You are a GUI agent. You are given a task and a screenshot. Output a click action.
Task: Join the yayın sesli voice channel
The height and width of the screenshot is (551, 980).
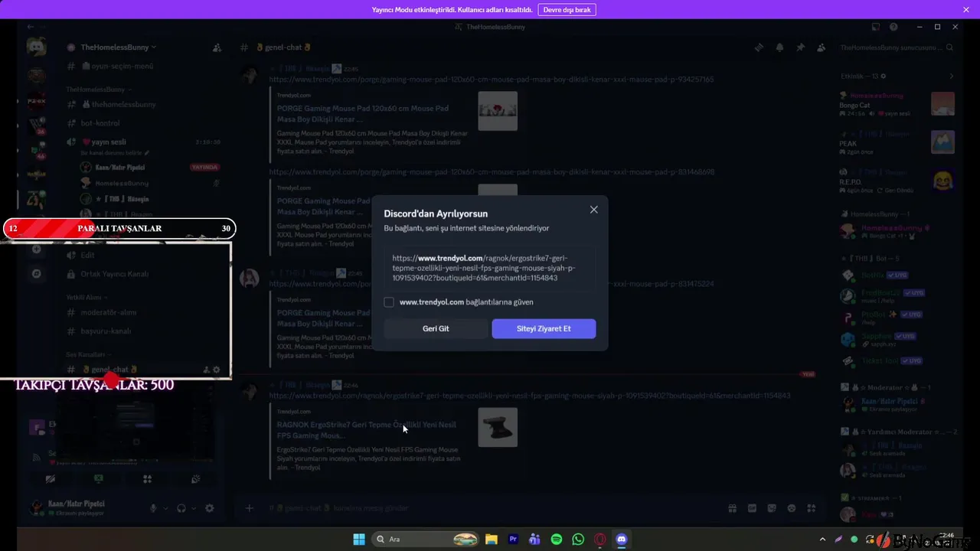pyautogui.click(x=108, y=142)
